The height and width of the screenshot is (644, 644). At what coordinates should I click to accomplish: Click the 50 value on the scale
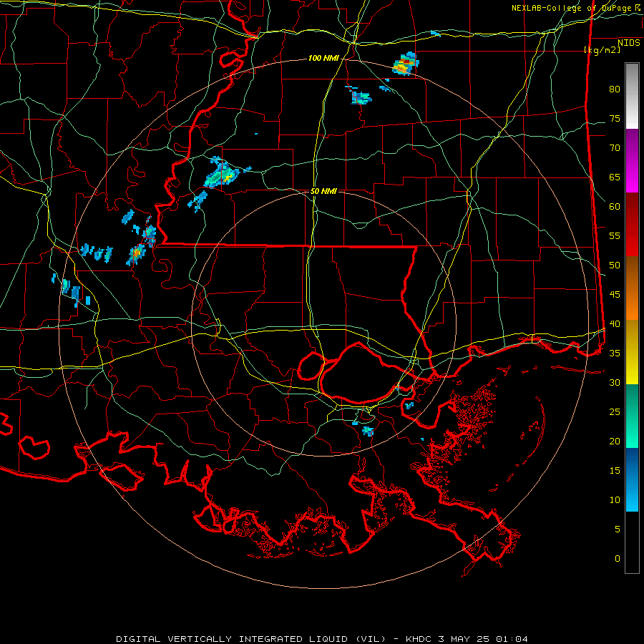[615, 265]
